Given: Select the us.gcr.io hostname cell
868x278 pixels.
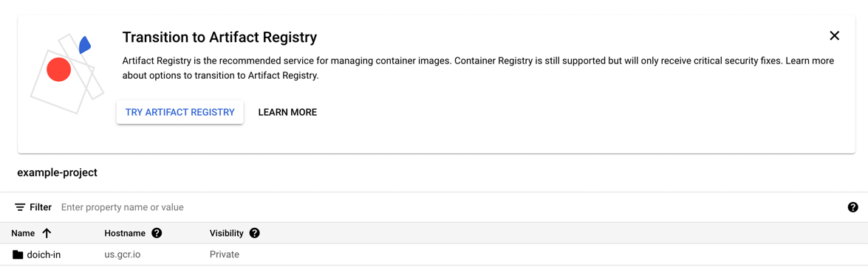Looking at the screenshot, I should tap(126, 255).
